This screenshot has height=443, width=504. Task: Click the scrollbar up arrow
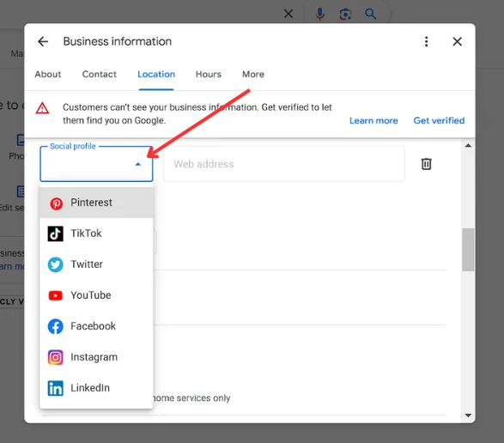pos(468,146)
